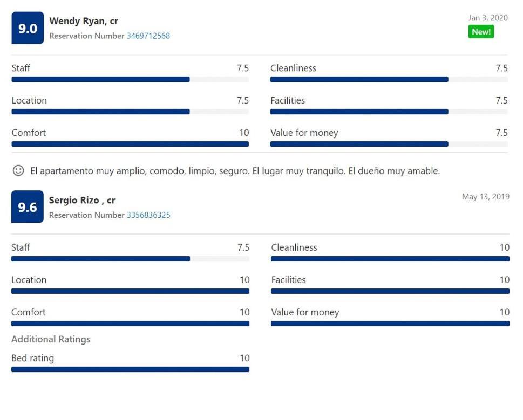Click the Jan 3, 2020 review date

[488, 18]
